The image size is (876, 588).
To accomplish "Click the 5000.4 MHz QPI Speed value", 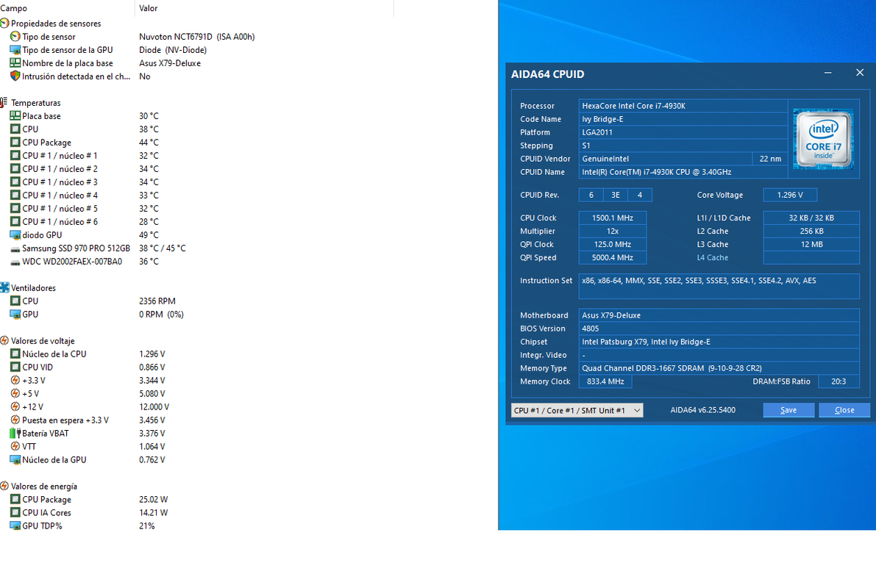I will click(x=613, y=257).
